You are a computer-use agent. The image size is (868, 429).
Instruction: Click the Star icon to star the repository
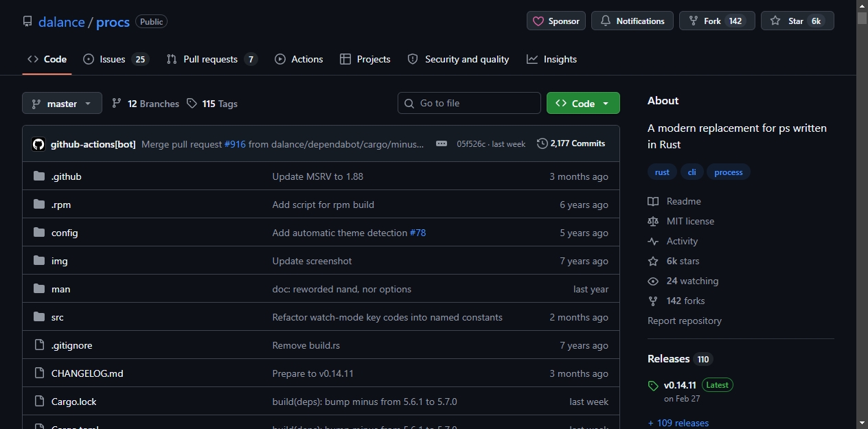(775, 21)
